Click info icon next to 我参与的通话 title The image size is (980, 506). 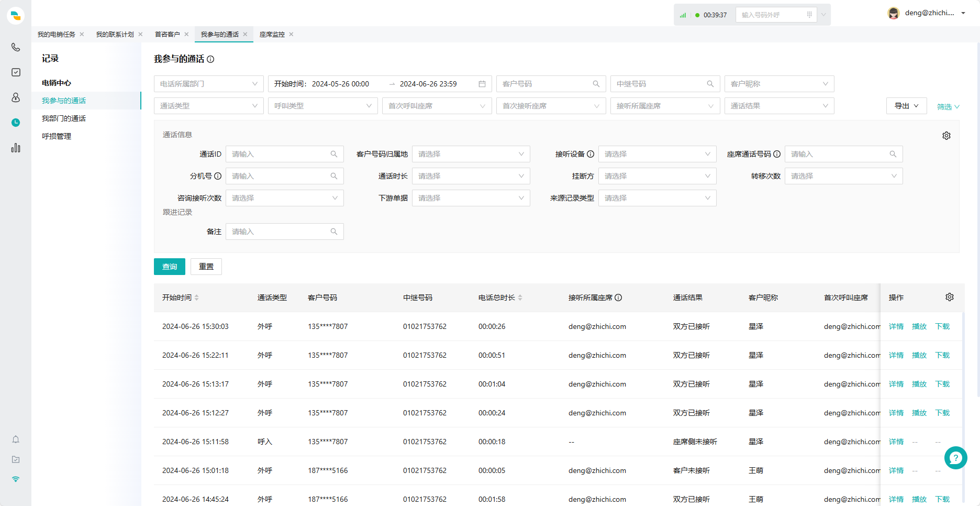point(210,59)
